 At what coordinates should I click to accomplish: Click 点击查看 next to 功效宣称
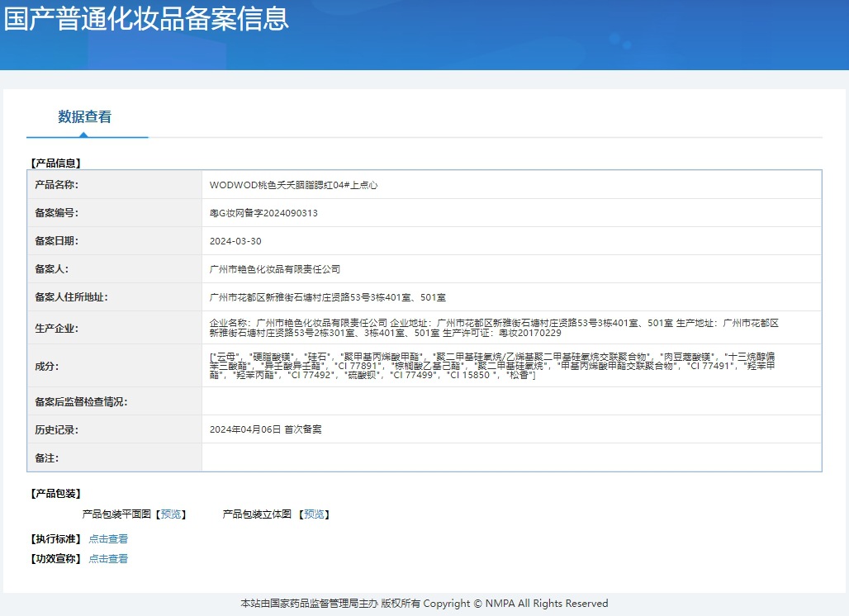108,559
